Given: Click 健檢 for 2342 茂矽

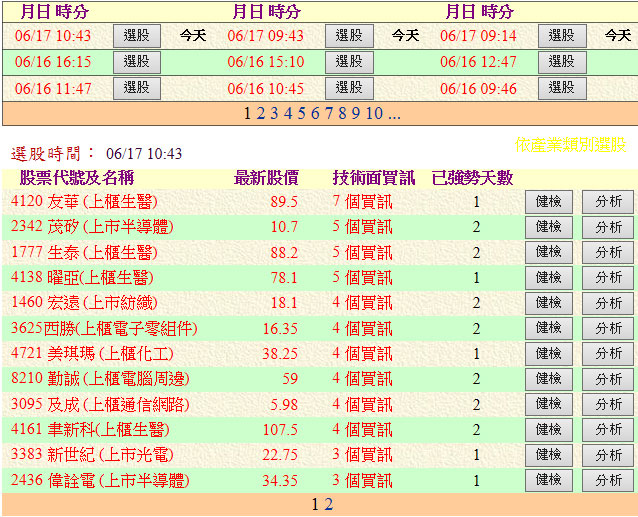Looking at the screenshot, I should (548, 227).
